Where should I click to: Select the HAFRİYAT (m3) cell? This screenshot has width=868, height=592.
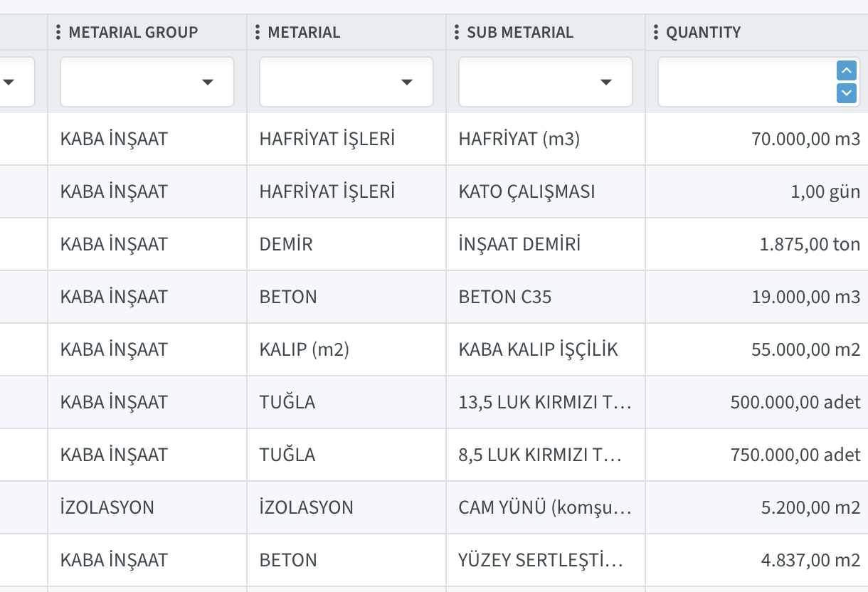546,139
